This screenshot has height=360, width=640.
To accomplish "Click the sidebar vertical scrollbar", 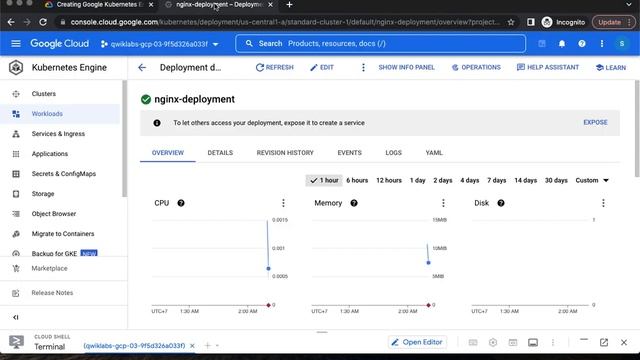I will point(124,139).
